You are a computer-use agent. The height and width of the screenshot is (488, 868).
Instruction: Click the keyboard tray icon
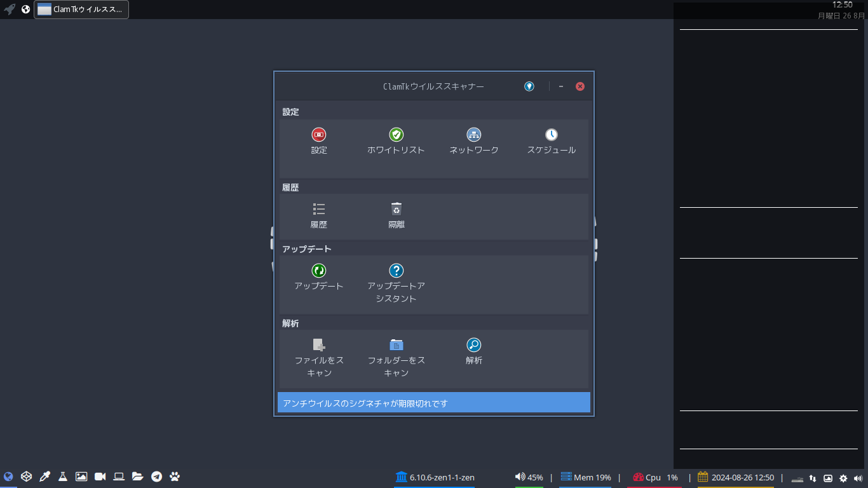(797, 478)
